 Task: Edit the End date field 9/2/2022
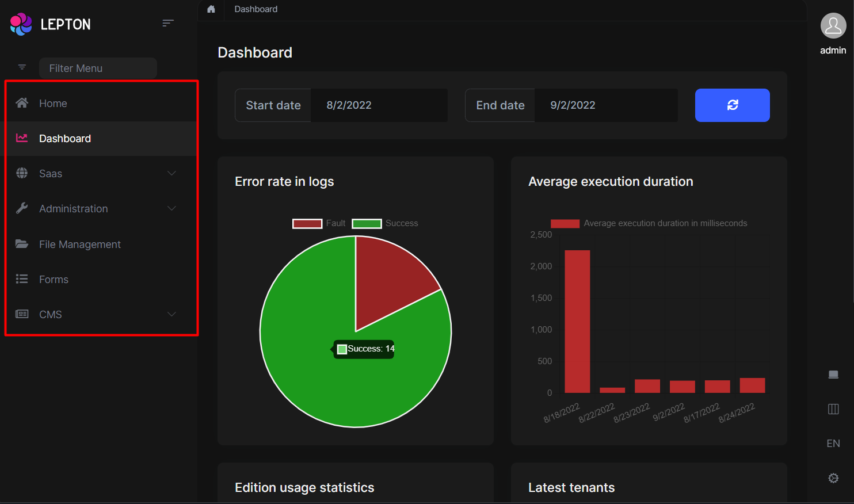coord(606,105)
